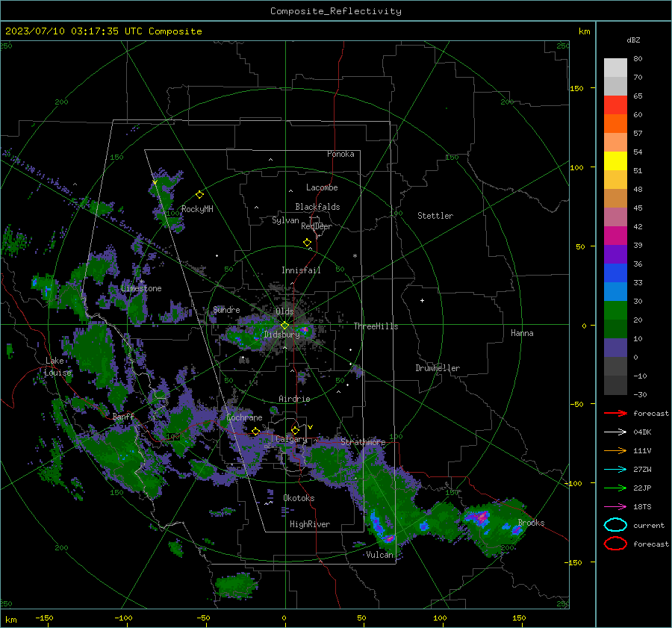Pick the lightest gray swatch next to 80 dBZ

pyautogui.click(x=615, y=68)
